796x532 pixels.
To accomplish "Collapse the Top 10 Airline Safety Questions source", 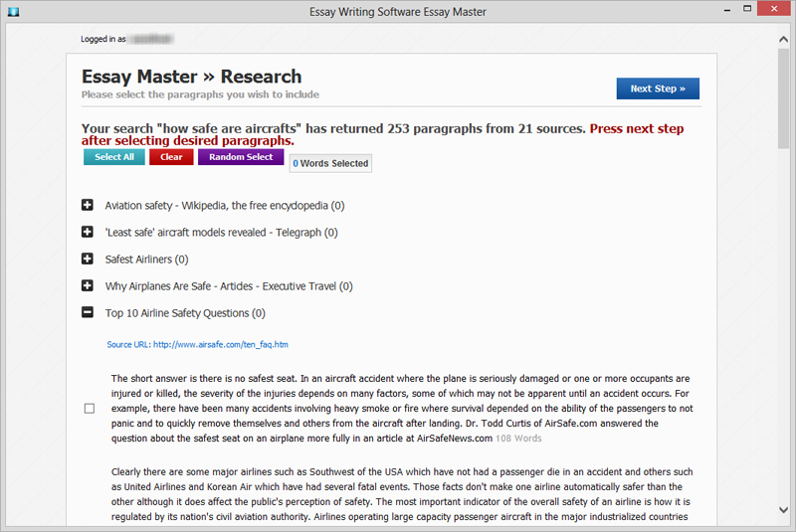I will pos(88,312).
